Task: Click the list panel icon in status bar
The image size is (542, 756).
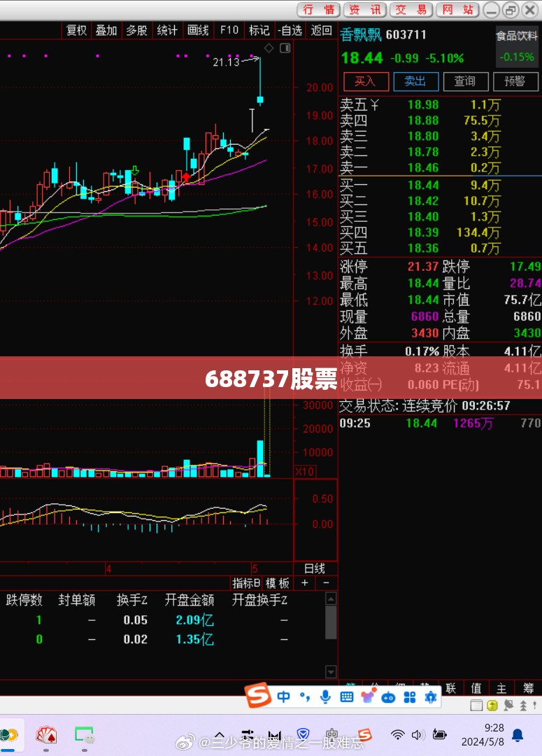Action: tap(476, 706)
